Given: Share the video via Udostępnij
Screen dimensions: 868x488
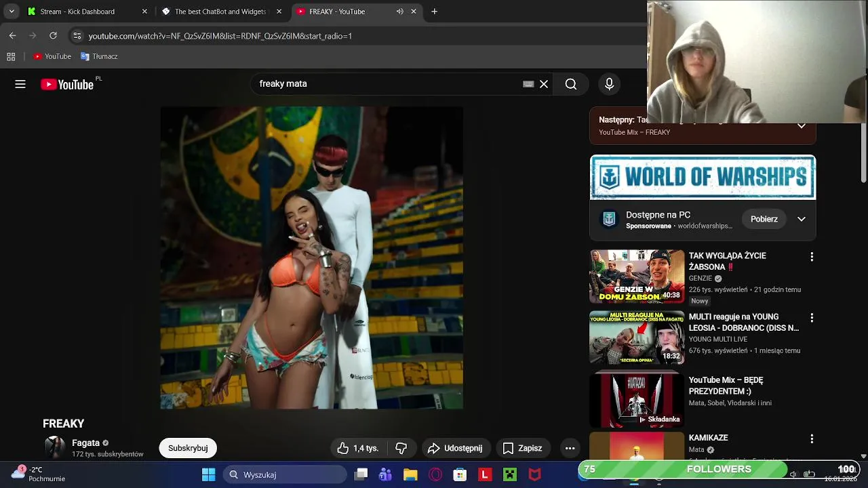Looking at the screenshot, I should click(x=455, y=448).
